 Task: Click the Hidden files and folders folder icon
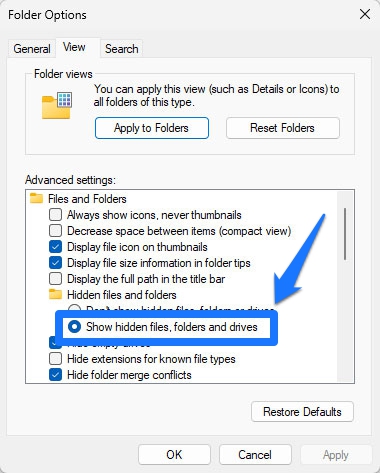[55, 294]
